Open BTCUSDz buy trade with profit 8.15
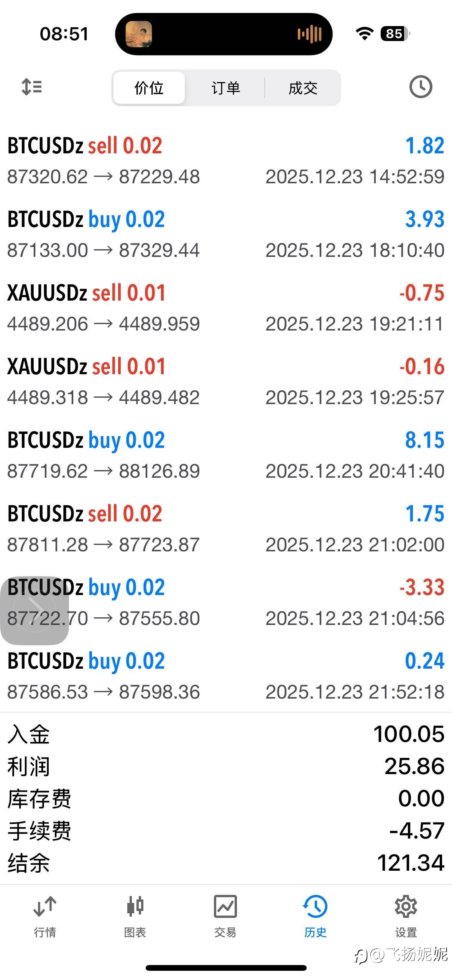Viewport: 452px width, 980px height. 226,455
